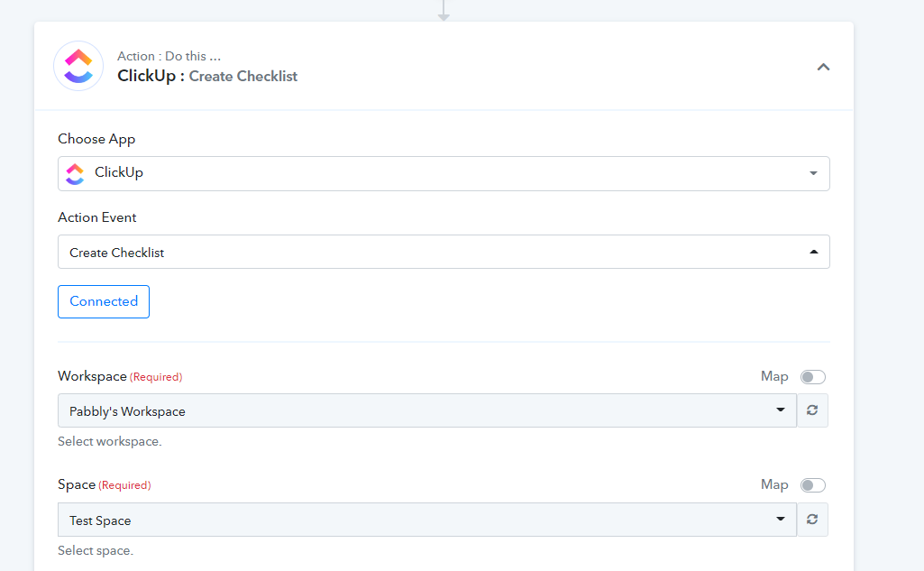This screenshot has width=924, height=571.
Task: Enable Map toggle for Space
Action: coord(812,485)
